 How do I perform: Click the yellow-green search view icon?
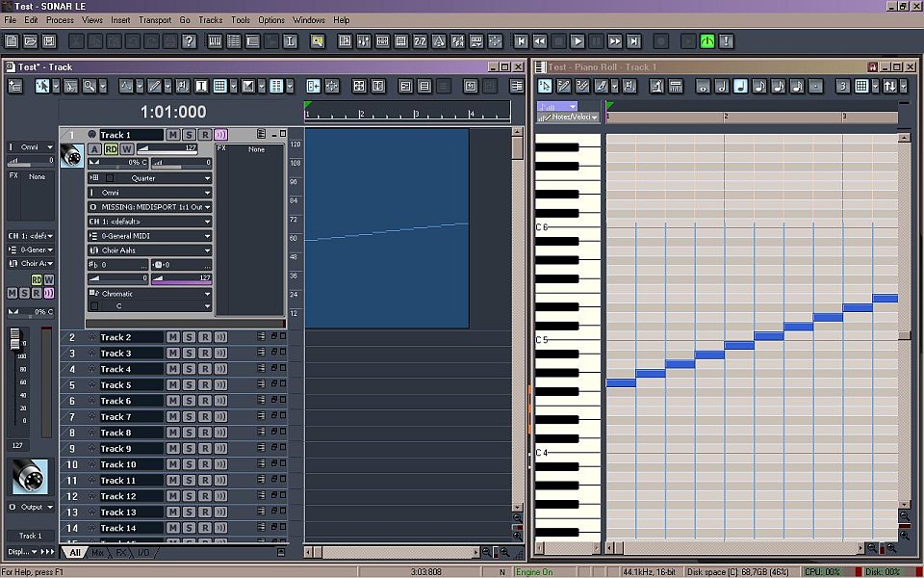point(317,41)
